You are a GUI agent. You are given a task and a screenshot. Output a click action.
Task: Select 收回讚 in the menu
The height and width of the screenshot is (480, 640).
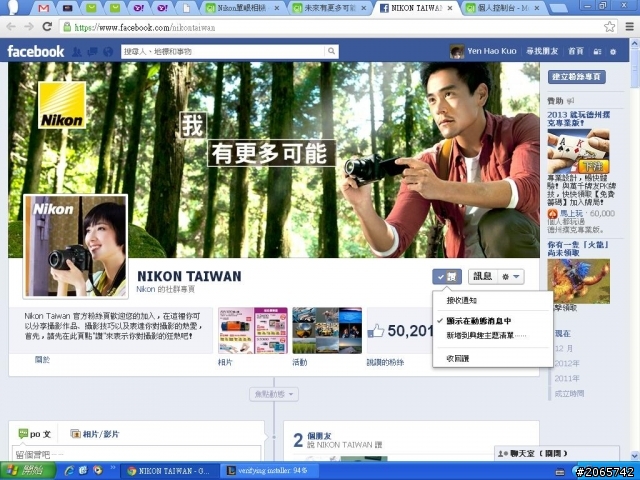(458, 358)
